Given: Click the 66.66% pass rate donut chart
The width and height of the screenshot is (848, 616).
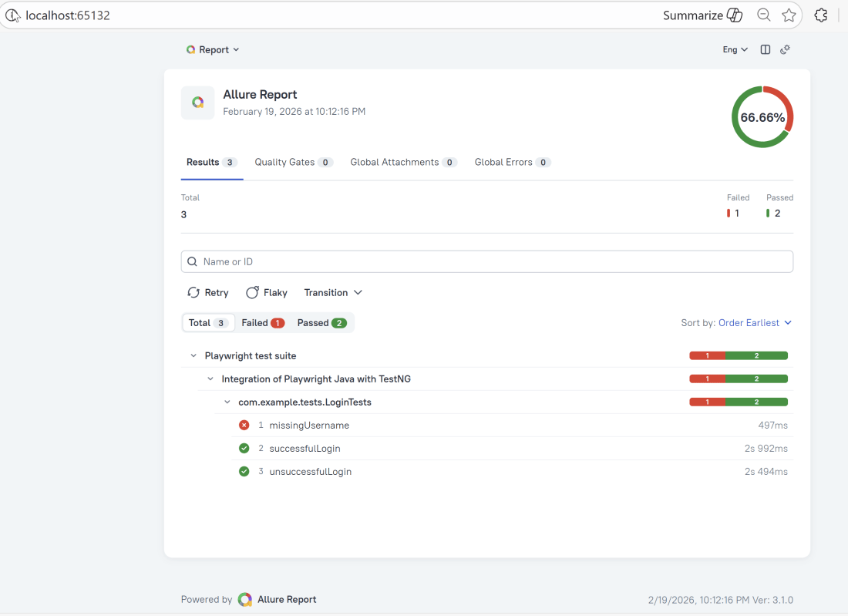Looking at the screenshot, I should [x=762, y=117].
